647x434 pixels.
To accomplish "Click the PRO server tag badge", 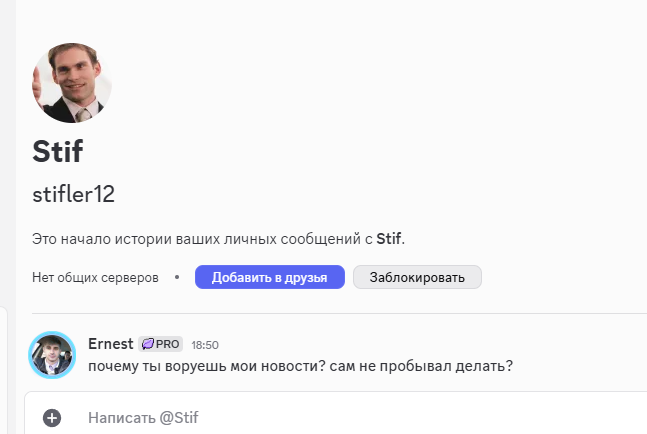I will tap(161, 344).
